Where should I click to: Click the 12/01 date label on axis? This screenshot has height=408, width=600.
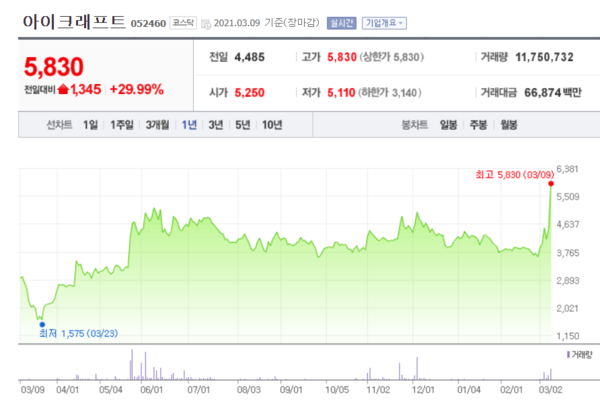tap(423, 390)
